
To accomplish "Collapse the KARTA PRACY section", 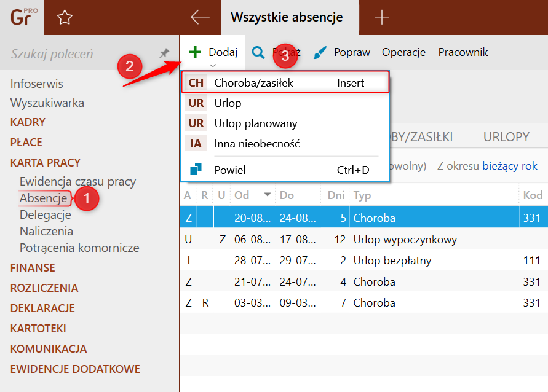I will point(46,163).
